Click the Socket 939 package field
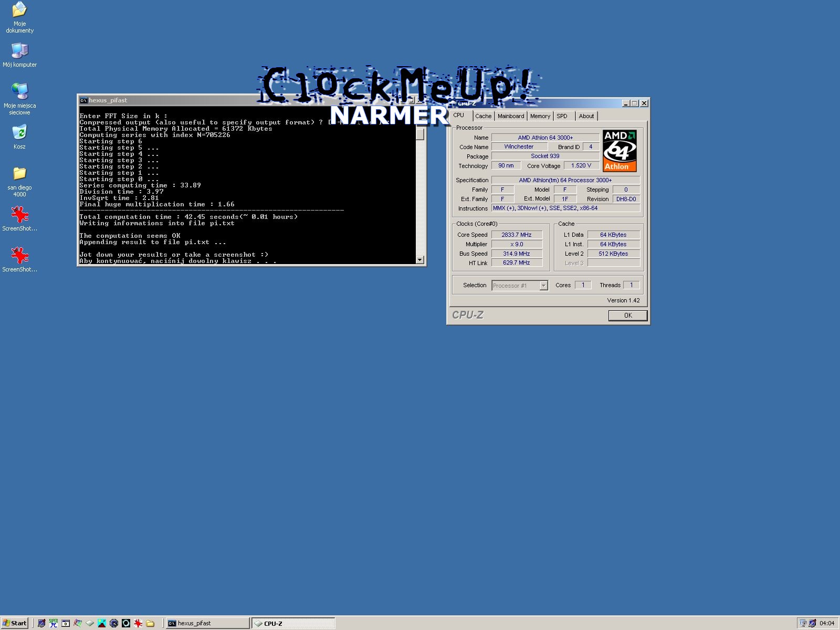The image size is (840, 630). pos(545,156)
